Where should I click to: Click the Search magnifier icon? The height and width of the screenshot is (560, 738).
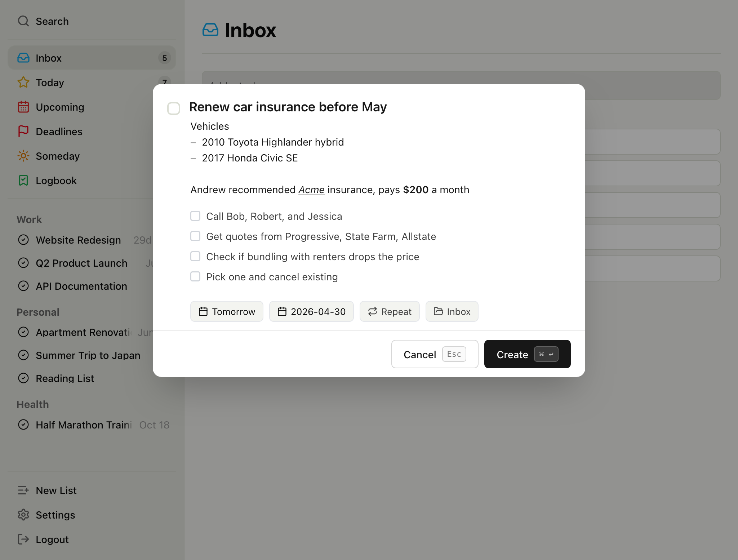tap(23, 21)
